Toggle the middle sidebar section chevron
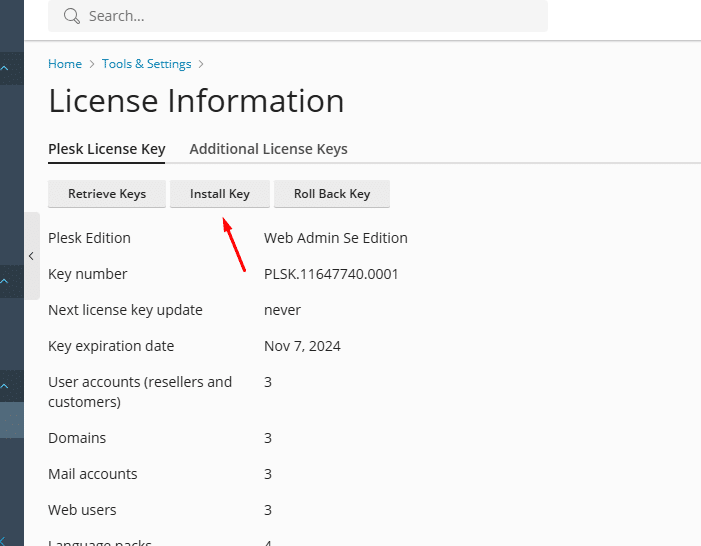The height and width of the screenshot is (546, 701). tap(5, 281)
